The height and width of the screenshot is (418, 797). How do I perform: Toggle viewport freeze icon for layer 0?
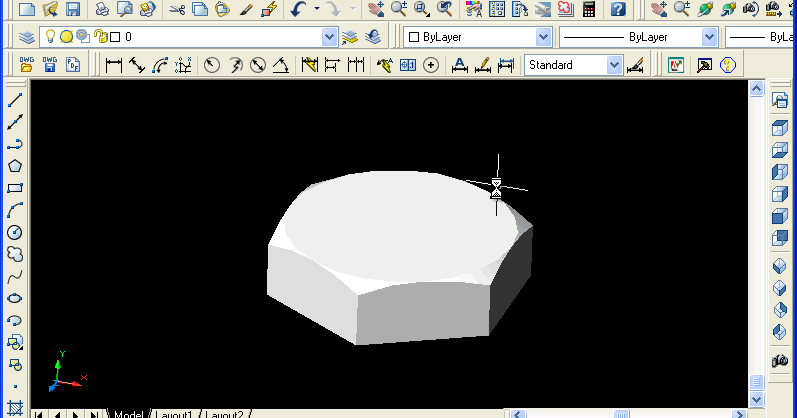point(83,36)
